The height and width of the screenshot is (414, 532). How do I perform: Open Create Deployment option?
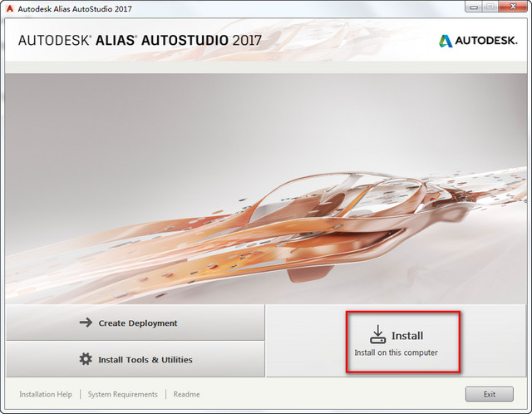135,323
